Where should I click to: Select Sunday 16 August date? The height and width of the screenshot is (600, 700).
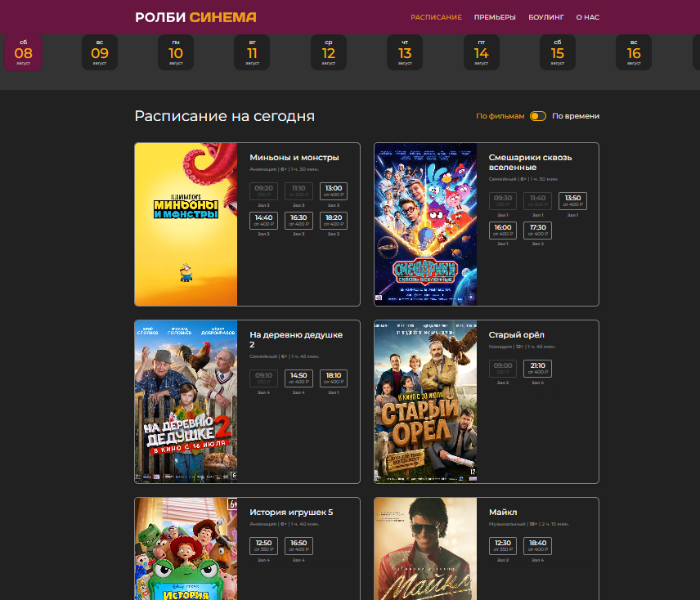pos(634,52)
